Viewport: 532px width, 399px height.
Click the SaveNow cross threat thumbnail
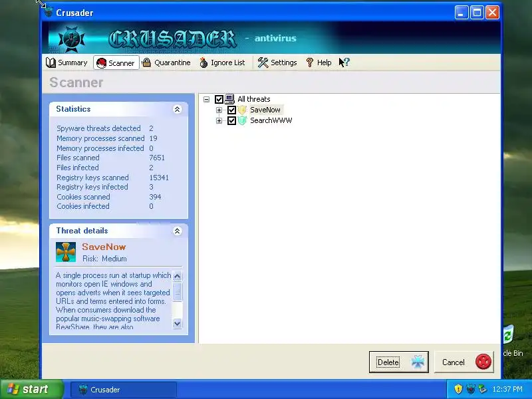pos(66,252)
